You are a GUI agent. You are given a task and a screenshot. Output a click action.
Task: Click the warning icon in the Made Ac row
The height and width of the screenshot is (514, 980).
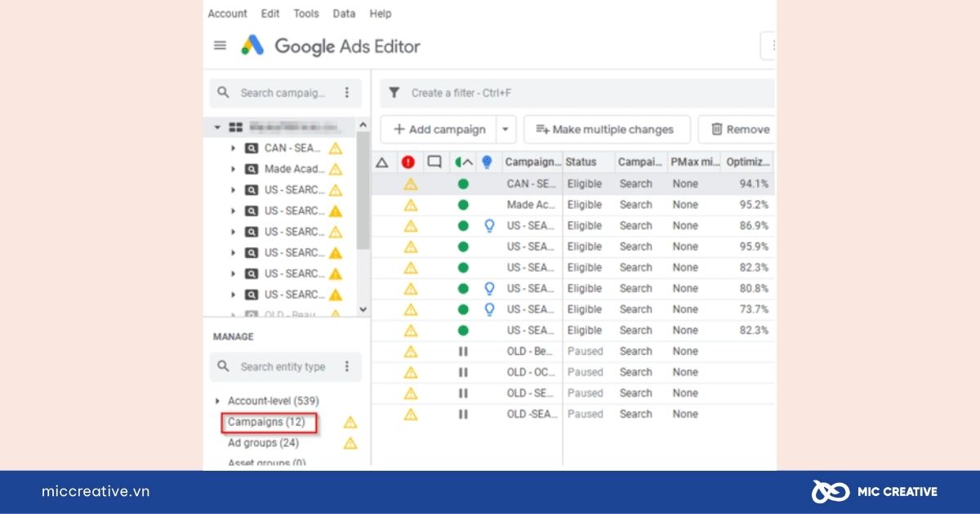(x=411, y=205)
